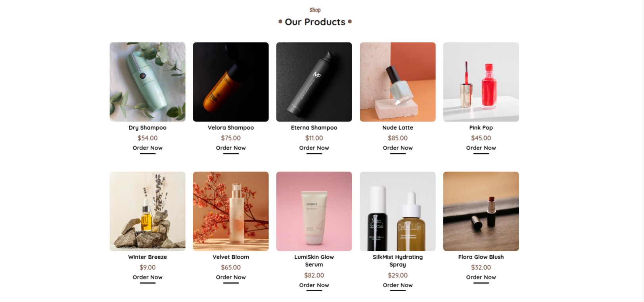Click Order Now for Eterna Shampoo
The image size is (644, 302).
(314, 148)
